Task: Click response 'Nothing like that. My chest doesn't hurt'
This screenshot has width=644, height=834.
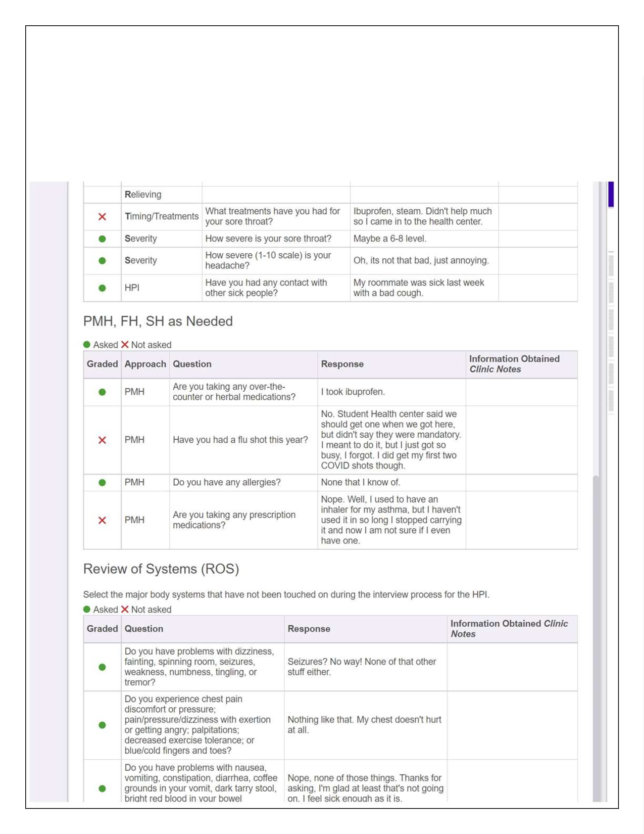Action: [364, 725]
